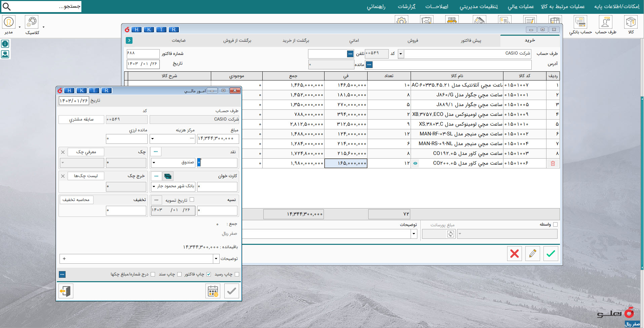Open توضيحات dropdown in امور مالی dialog

216,259
